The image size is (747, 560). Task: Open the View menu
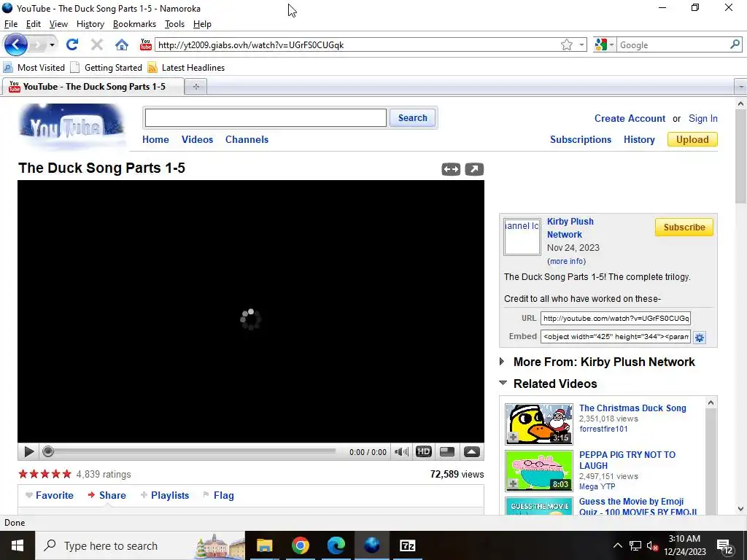point(58,24)
